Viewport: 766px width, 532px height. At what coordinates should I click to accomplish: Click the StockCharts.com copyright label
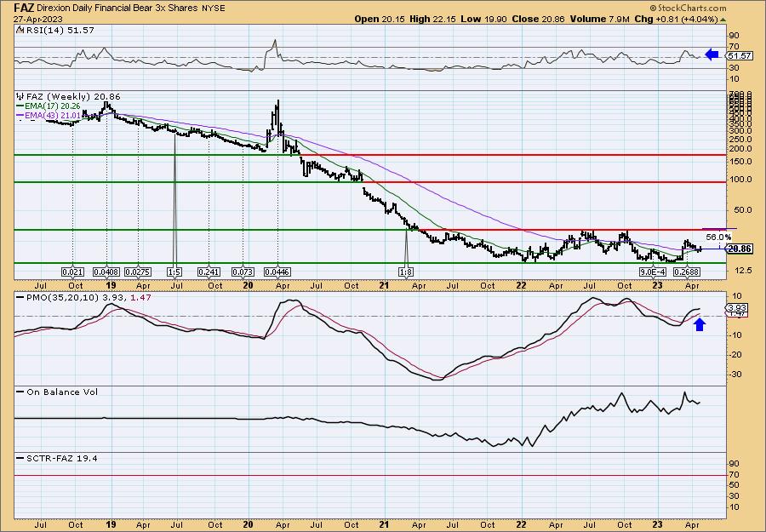(688, 8)
